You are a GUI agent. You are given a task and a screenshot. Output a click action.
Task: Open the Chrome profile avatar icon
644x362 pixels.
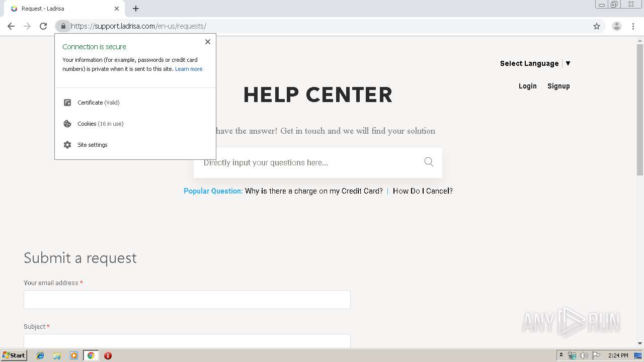tap(617, 26)
